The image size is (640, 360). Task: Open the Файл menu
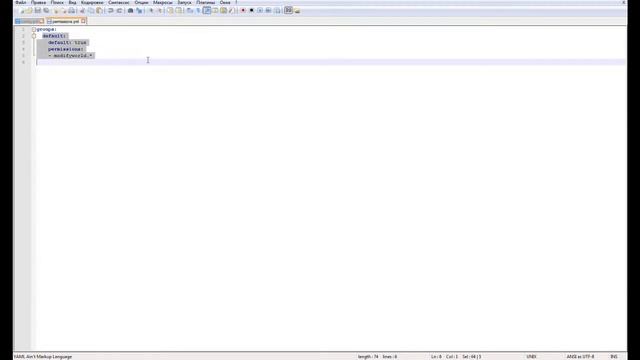coord(20,2)
